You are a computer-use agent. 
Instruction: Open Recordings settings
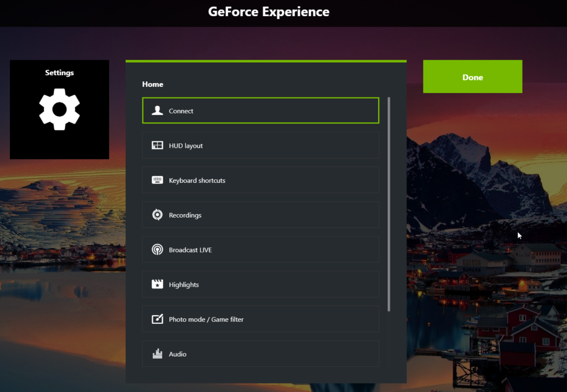point(261,214)
